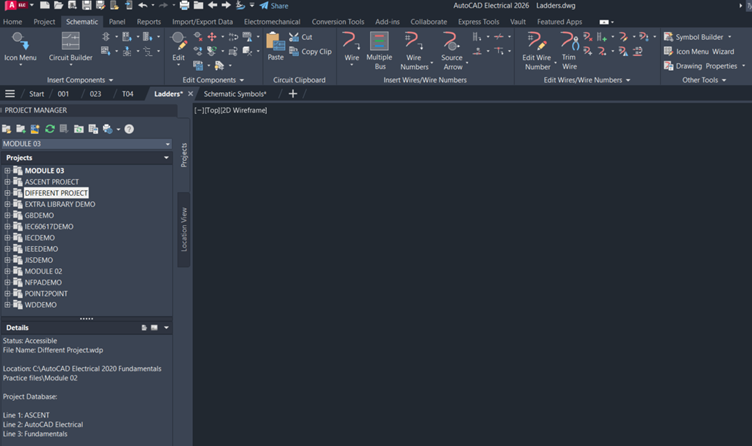Click the Project Manager help icon
Image resolution: width=752 pixels, height=446 pixels.
point(129,129)
